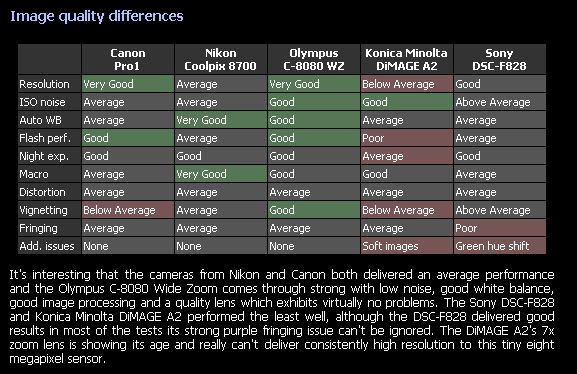This screenshot has height=374, width=577.
Task: Click the Flash perf. row label
Action: [x=49, y=138]
